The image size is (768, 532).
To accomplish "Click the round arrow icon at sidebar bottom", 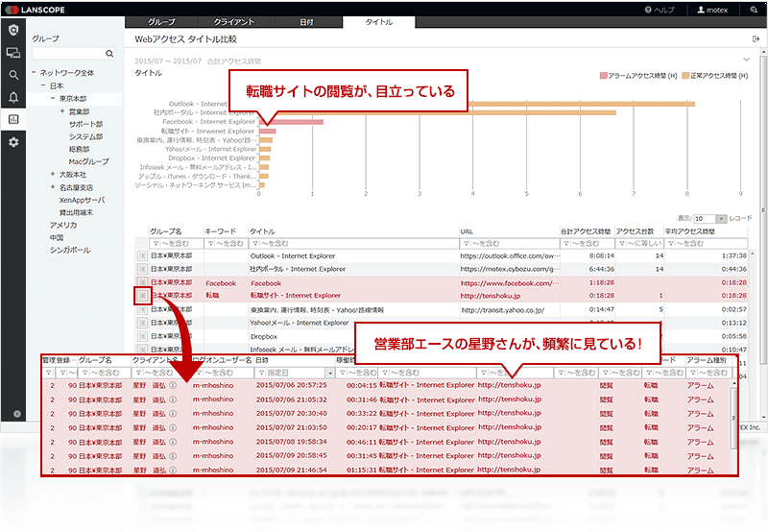I will pos(17,414).
